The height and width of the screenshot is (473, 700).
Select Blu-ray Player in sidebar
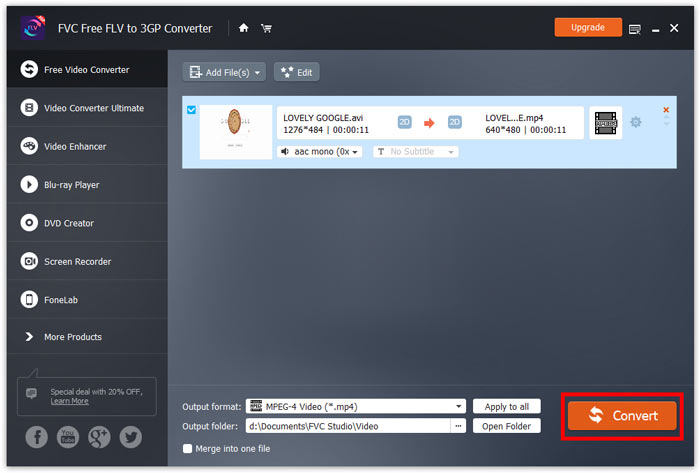(x=88, y=184)
